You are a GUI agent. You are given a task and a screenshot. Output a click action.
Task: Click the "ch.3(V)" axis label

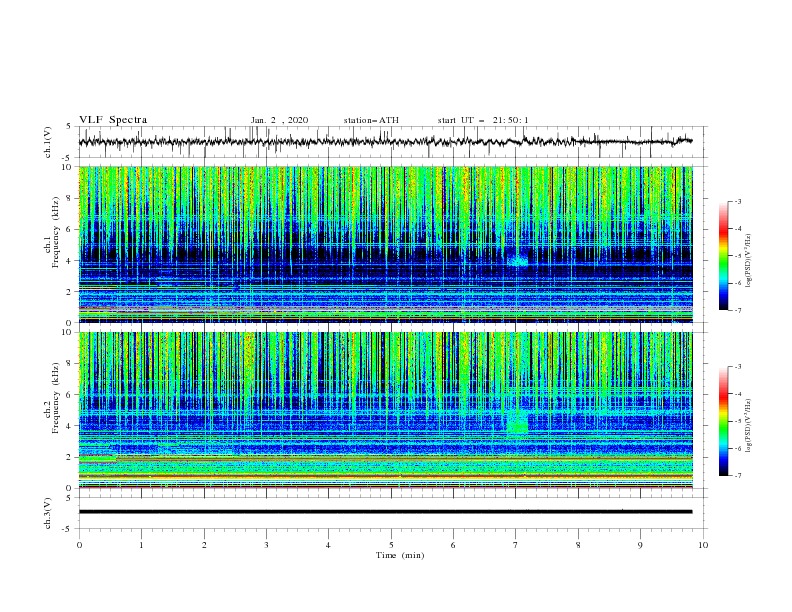click(48, 513)
